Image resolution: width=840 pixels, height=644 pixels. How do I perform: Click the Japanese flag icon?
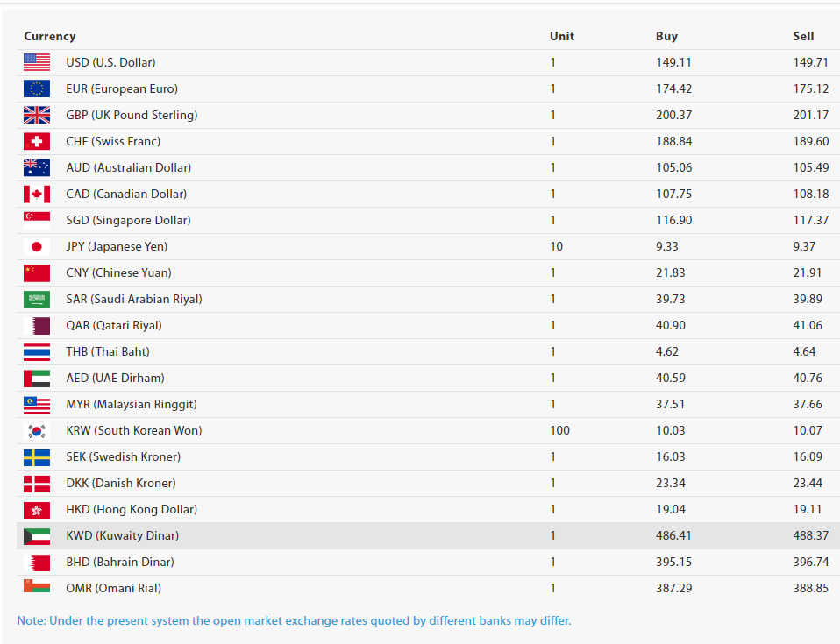tap(37, 246)
